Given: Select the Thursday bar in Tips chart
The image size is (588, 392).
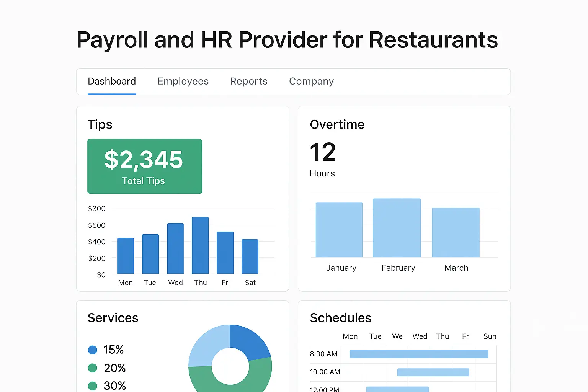Looking at the screenshot, I should [200, 245].
